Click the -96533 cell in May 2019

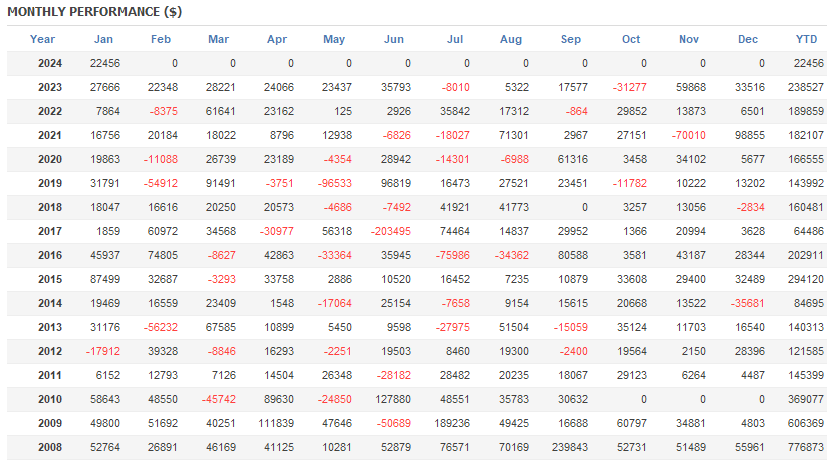331,183
